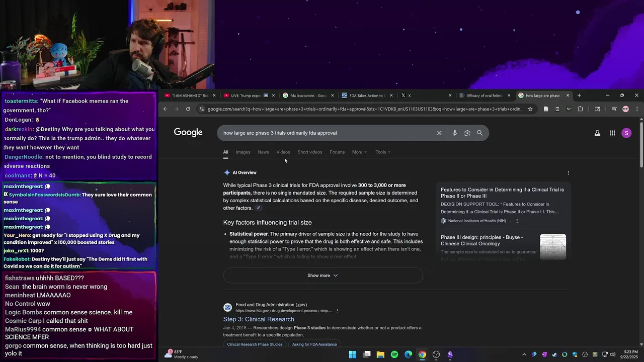This screenshot has height=362, width=644.
Task: Open Phase III design thumbnail image
Action: point(553,247)
